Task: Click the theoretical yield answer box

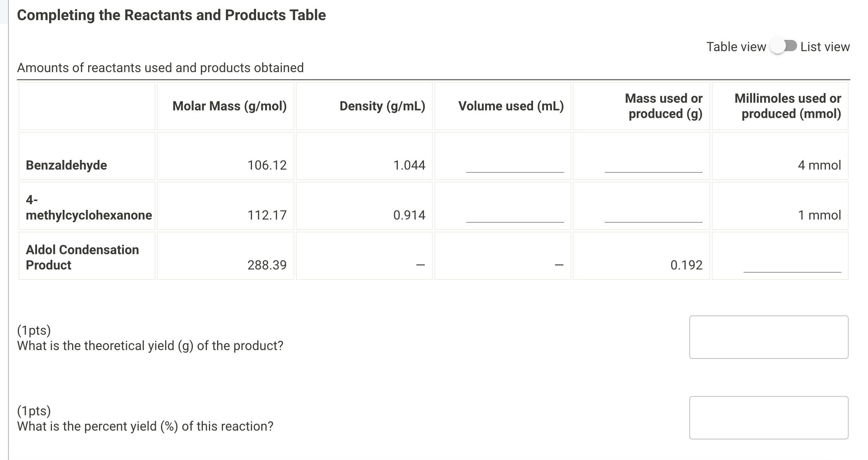Action: [769, 337]
